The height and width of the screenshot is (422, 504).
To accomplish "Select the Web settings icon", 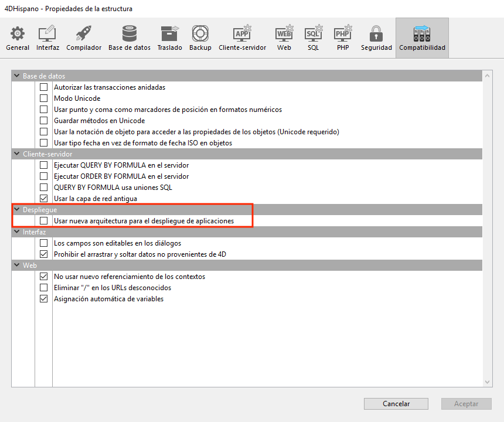I will [284, 33].
